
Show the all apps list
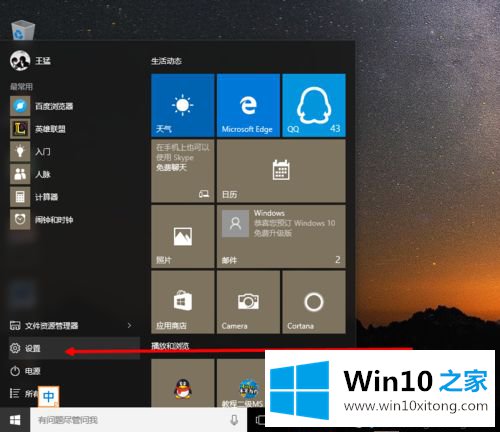[23, 394]
